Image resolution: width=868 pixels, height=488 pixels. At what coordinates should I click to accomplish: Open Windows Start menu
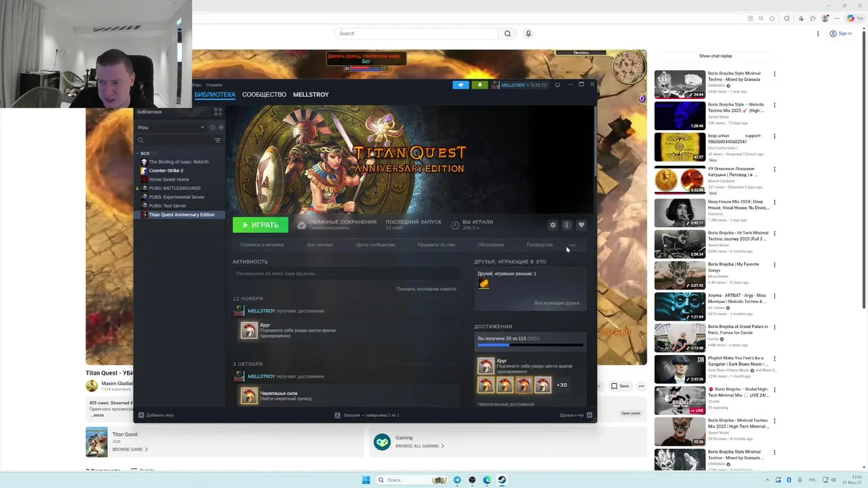366,480
